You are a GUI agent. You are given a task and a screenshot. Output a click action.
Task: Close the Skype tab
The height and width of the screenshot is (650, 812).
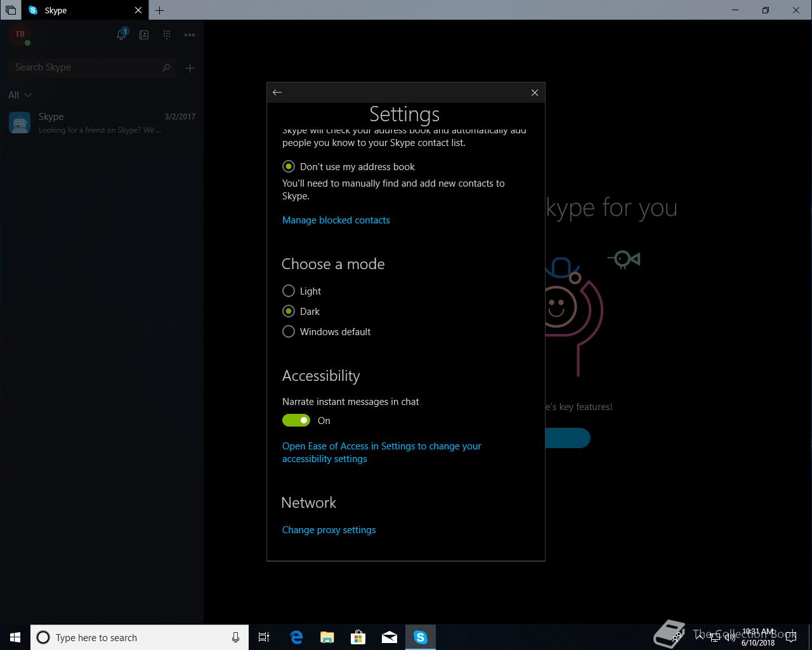(x=138, y=10)
